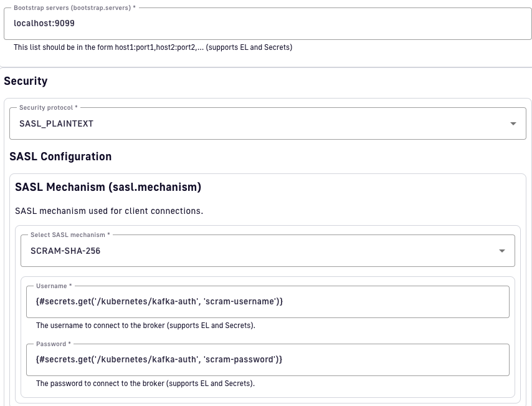532x406 pixels.
Task: Click the host1:port1 format helper text
Action: pos(153,47)
